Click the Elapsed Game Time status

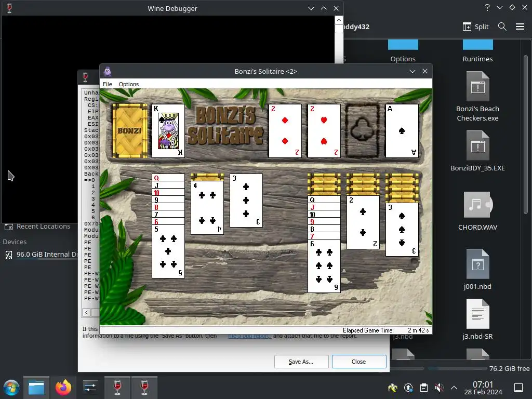[x=386, y=330]
